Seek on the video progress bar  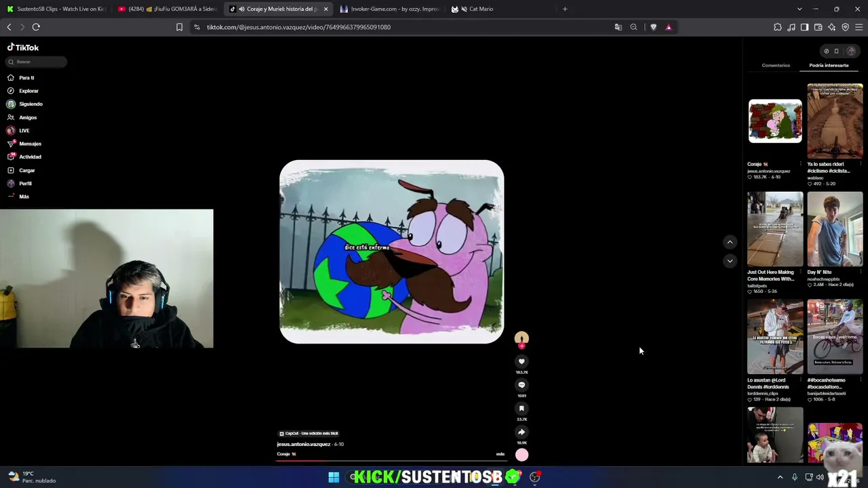pos(391,460)
